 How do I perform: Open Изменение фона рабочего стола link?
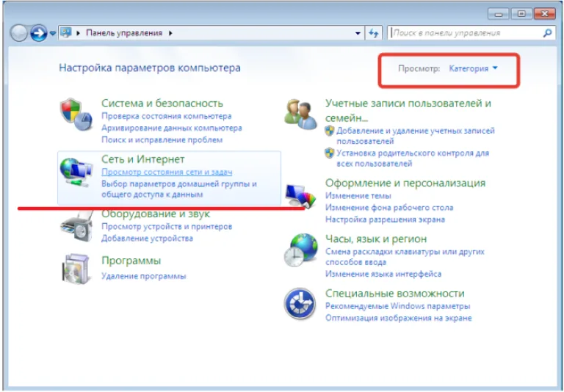pyautogui.click(x=389, y=208)
